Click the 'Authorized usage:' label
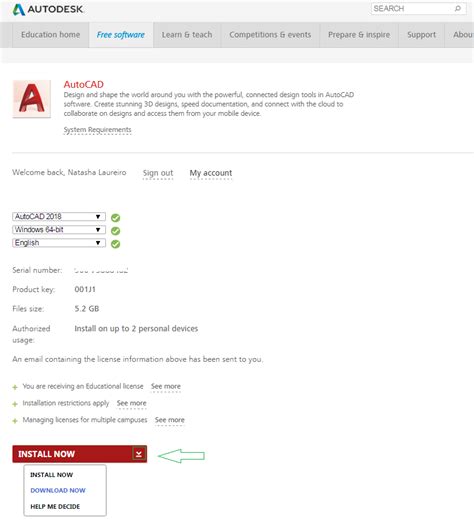This screenshot has height=520, width=474. coord(31,334)
